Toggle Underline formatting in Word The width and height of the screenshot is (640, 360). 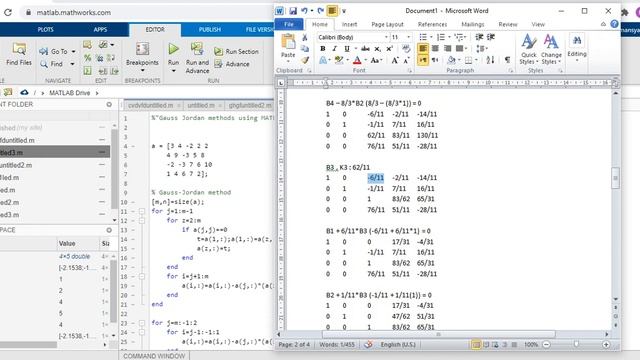pos(347,49)
